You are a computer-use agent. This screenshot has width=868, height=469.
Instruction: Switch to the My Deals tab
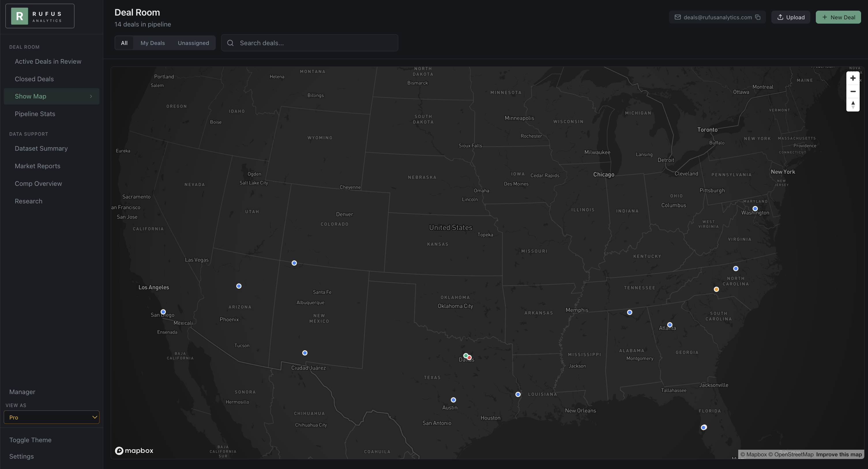[153, 43]
